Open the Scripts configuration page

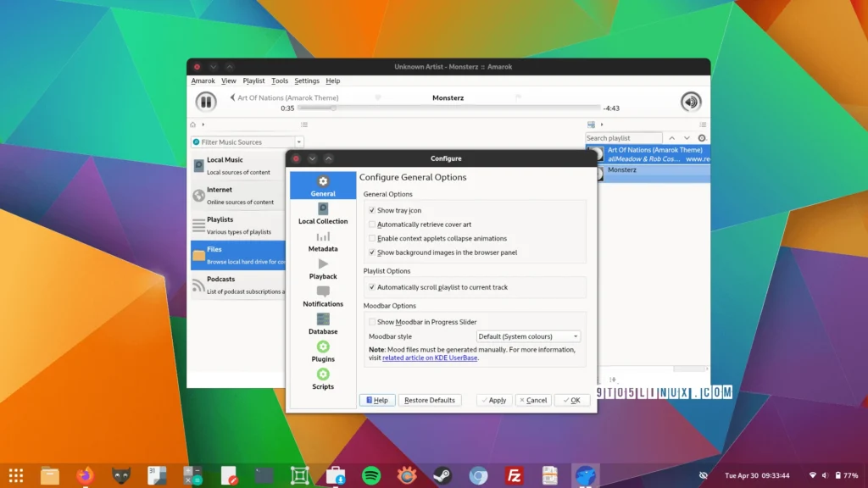323,380
